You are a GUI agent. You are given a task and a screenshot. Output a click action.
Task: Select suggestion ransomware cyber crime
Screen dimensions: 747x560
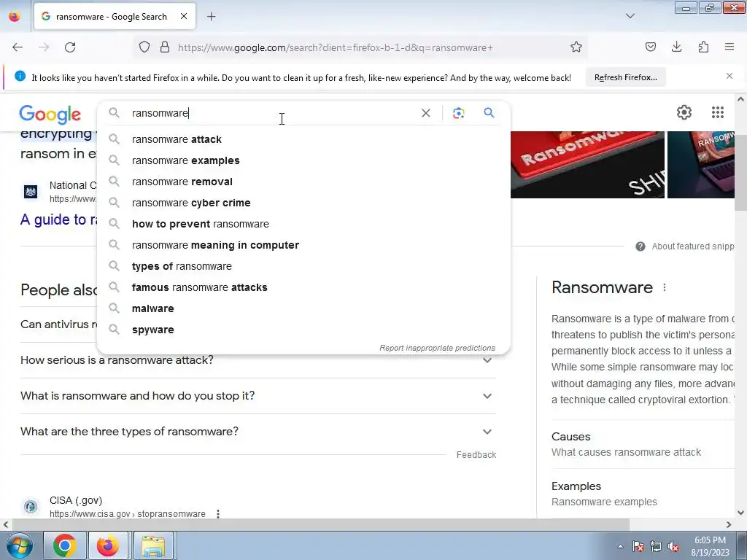pos(303,203)
